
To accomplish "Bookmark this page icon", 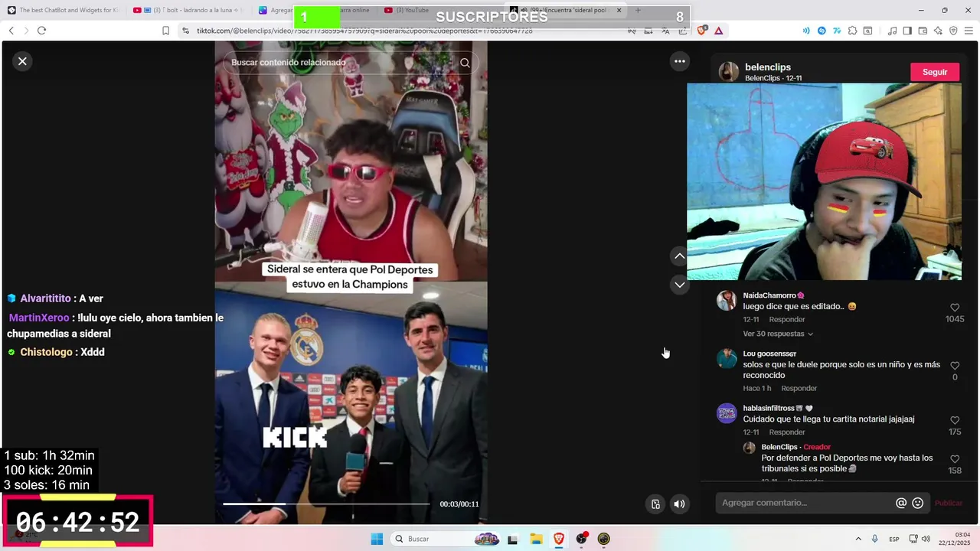I will pyautogui.click(x=165, y=31).
